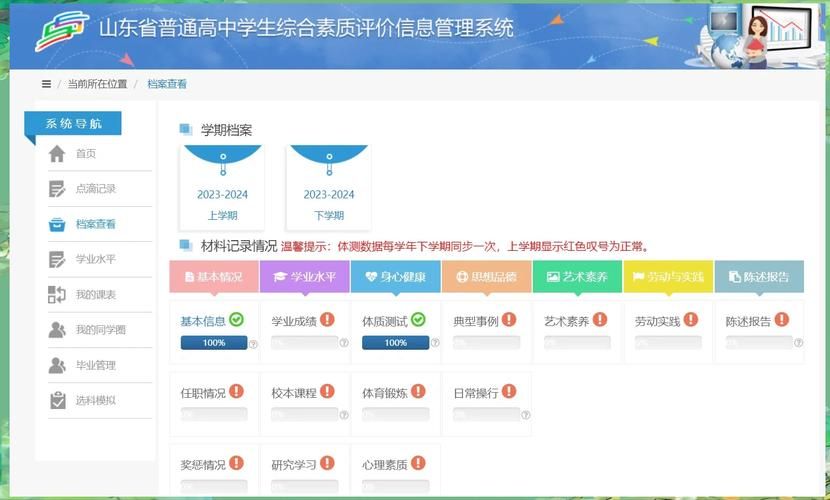This screenshot has width=830, height=500.
Task: Click help question mark beside 日常操行 progress
Action: tap(525, 415)
